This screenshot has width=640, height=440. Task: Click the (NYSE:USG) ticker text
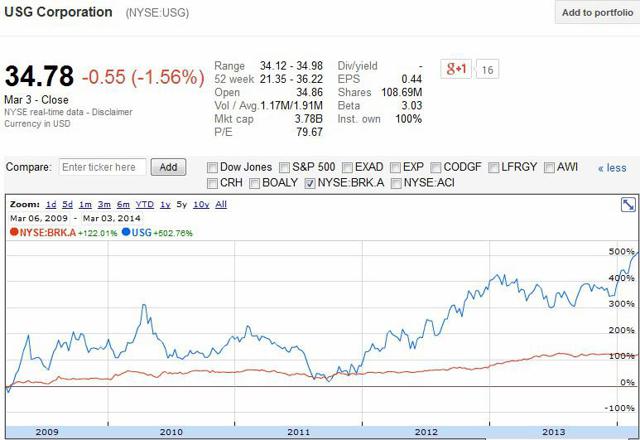point(157,13)
